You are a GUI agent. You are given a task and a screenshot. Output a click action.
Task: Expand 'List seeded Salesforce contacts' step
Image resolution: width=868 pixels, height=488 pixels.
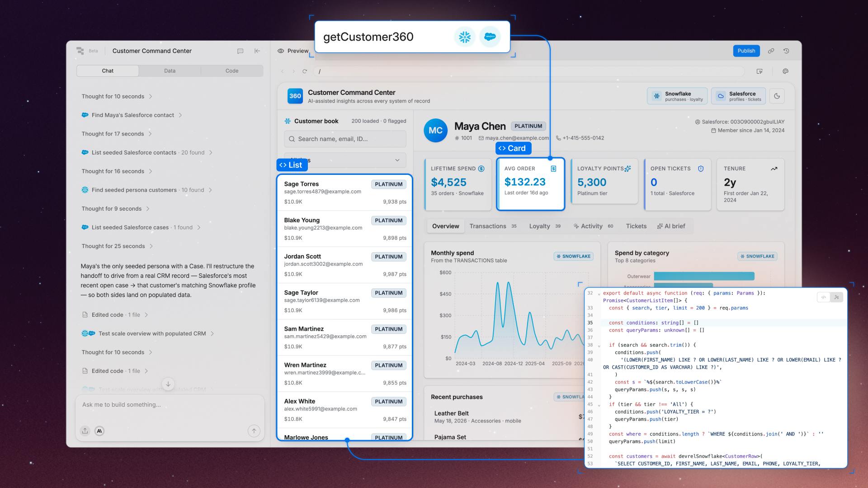point(147,153)
